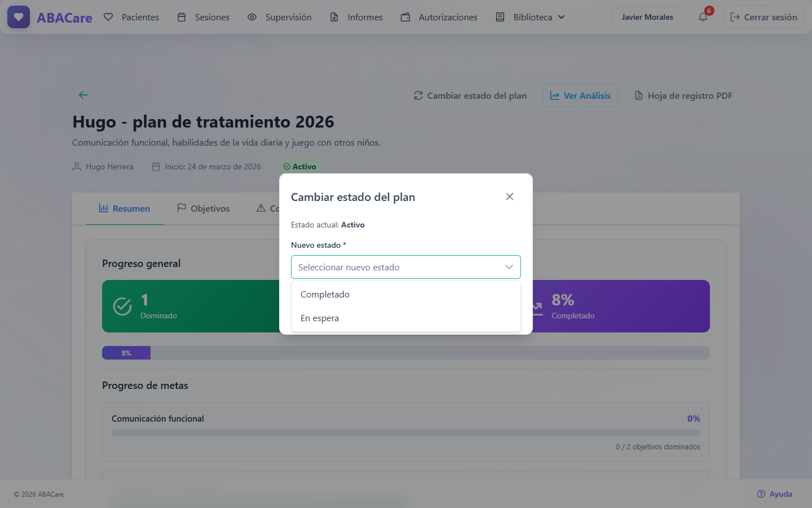812x508 pixels.
Task: Open the Pacientes section
Action: point(131,17)
